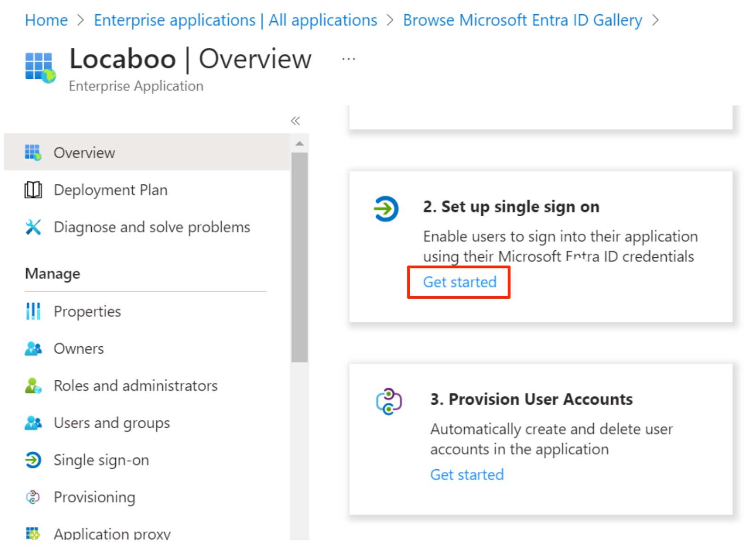The height and width of the screenshot is (555, 756).
Task: Click the 'Enterprise Application' subtitle text
Action: point(136,86)
